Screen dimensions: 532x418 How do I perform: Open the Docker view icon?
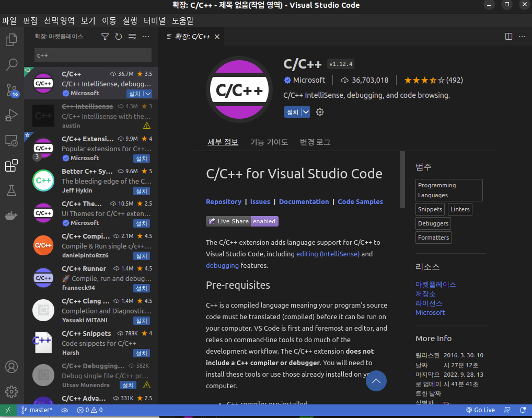point(11,216)
